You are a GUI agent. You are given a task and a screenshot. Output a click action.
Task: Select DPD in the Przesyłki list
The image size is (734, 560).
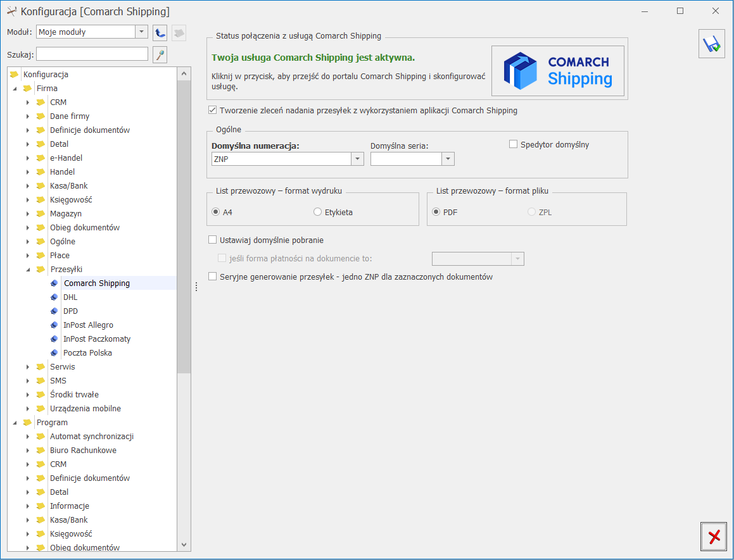click(x=71, y=311)
